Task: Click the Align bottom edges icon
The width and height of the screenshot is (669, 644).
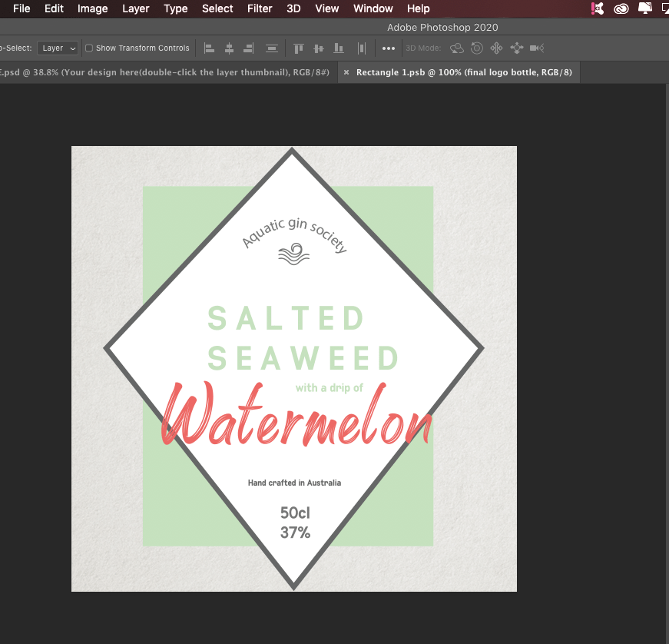Action: (x=338, y=48)
